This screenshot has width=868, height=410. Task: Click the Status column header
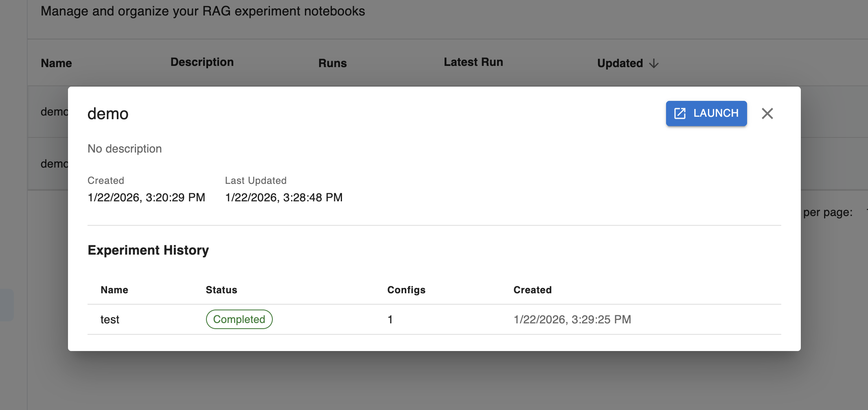pos(221,290)
